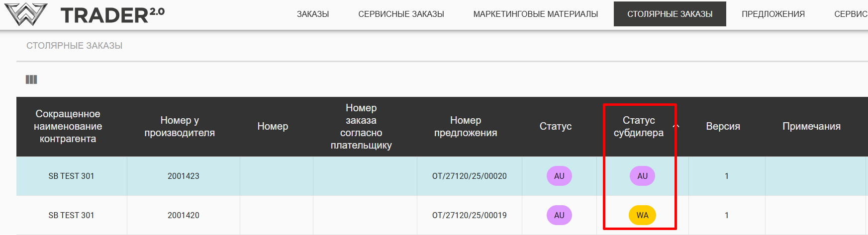
Task: Click offer number OT/27120/25/00019
Action: [x=469, y=215]
